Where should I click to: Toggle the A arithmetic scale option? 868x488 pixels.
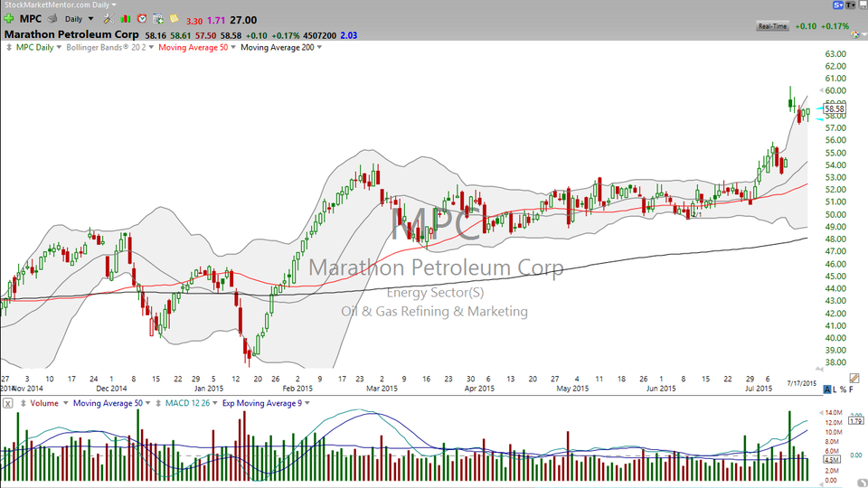[827, 389]
